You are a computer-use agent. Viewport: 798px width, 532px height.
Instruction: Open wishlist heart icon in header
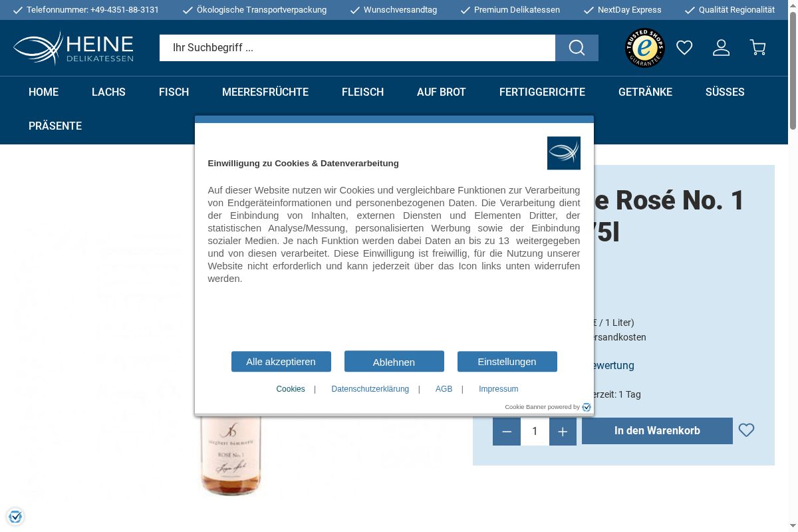coord(684,48)
